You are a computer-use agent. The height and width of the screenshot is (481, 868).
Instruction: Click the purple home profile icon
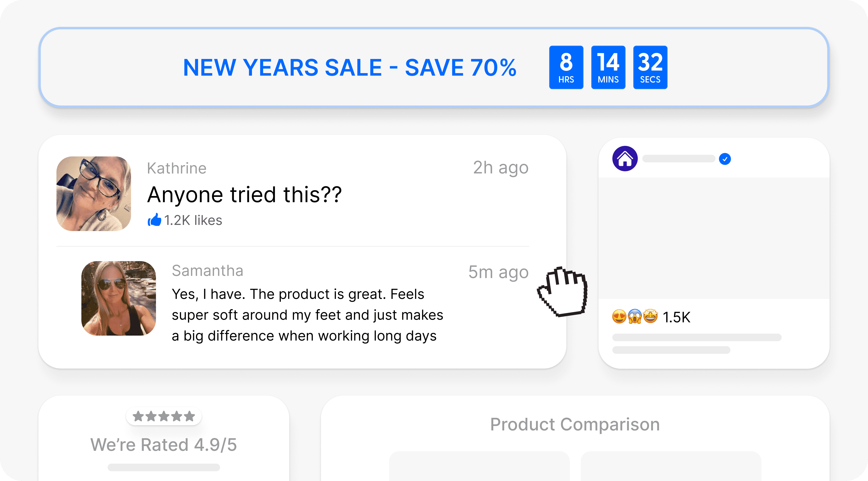pos(625,158)
